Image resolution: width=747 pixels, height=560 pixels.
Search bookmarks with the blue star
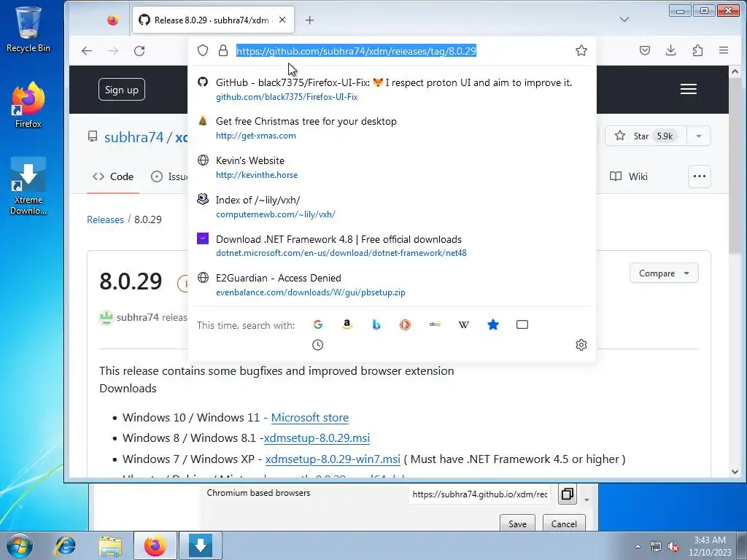tap(493, 324)
